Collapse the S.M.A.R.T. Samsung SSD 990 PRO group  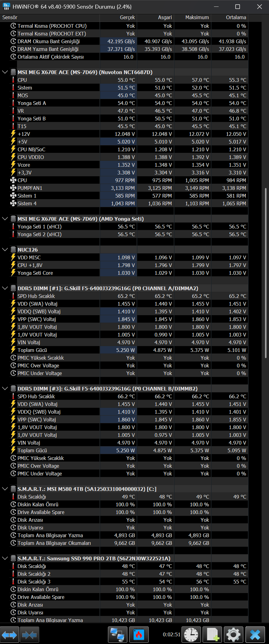[x=5, y=558]
